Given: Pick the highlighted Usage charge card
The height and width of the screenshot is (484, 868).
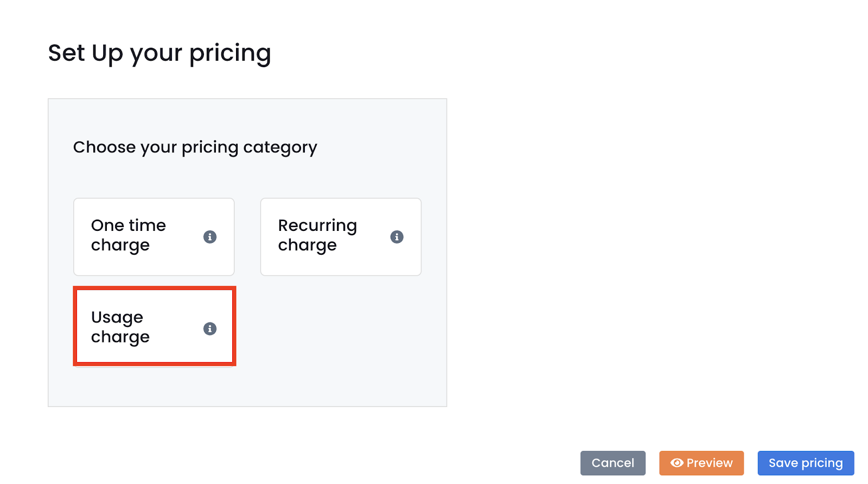Looking at the screenshot, I should tap(155, 326).
